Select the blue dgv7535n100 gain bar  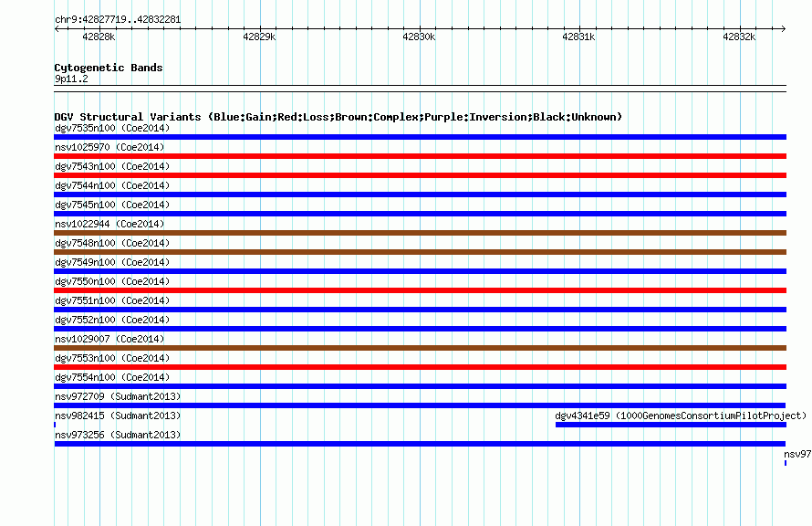tap(420, 137)
